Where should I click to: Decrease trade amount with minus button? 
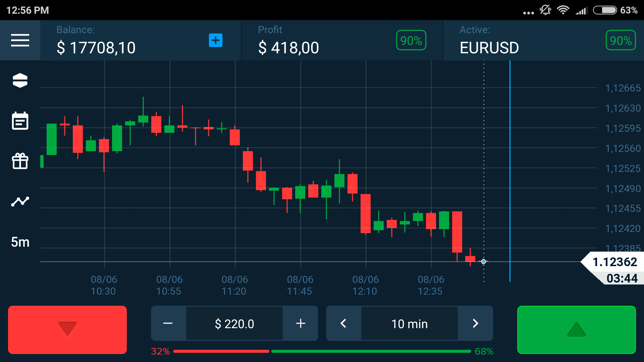point(168,323)
